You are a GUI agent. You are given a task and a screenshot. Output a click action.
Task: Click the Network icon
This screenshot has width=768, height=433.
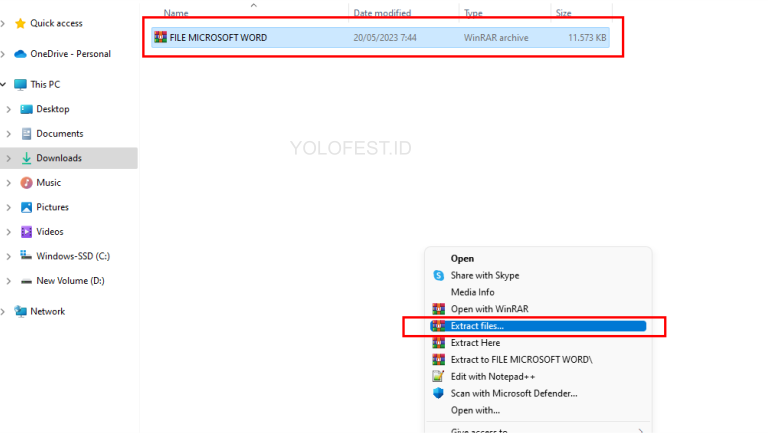point(21,311)
